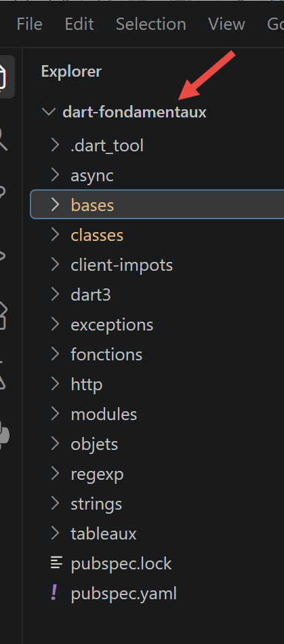Image resolution: width=284 pixels, height=644 pixels.
Task: Expand the tableaux folder chevron
Action: [x=55, y=533]
